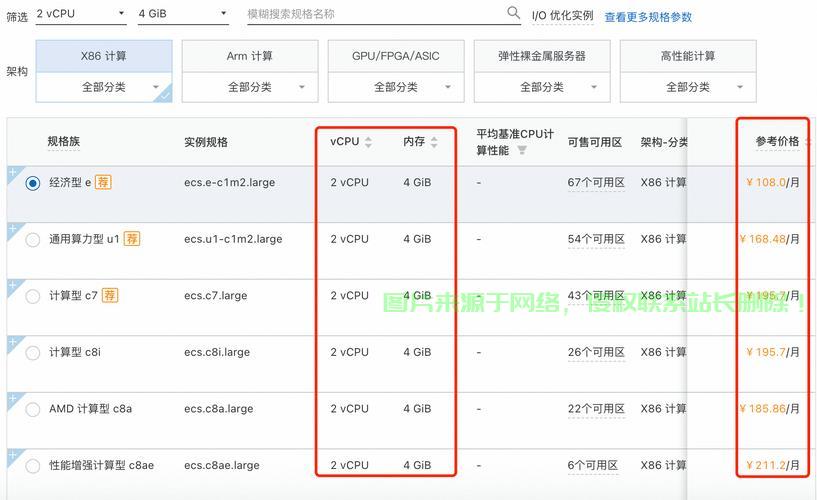Switch to Arm 计算 architecture tab
817x500 pixels.
tap(250, 56)
